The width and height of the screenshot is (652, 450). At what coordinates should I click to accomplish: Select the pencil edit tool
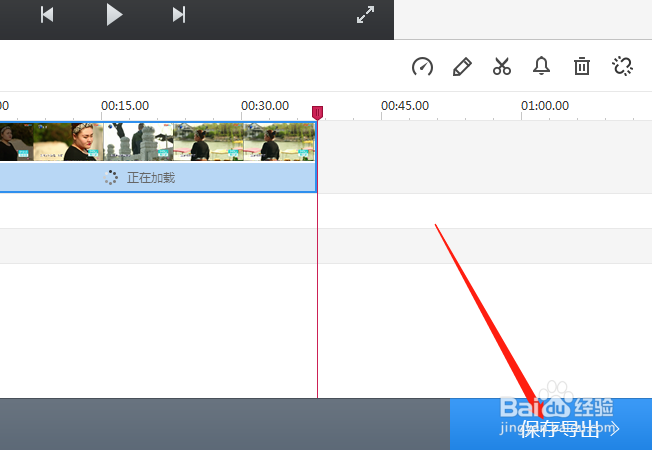(462, 67)
